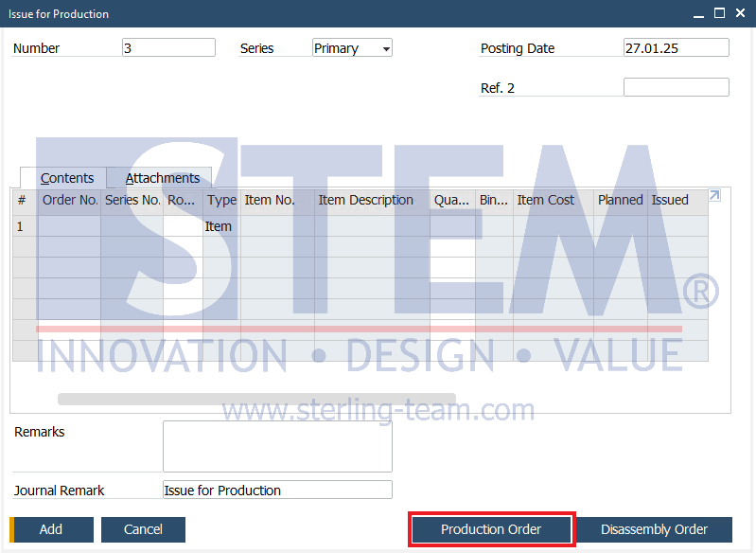This screenshot has height=553, width=756.
Task: Click the horizontal scrollbar under the table
Action: (256, 399)
